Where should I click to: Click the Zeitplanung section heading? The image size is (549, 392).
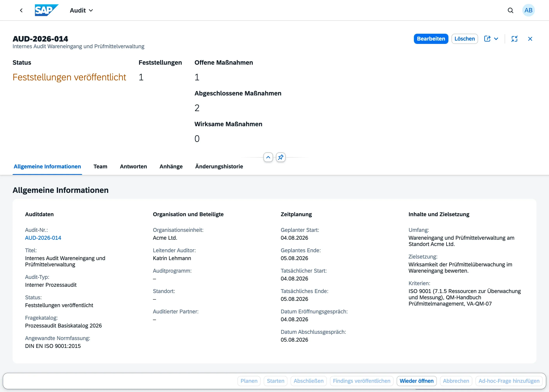(296, 214)
